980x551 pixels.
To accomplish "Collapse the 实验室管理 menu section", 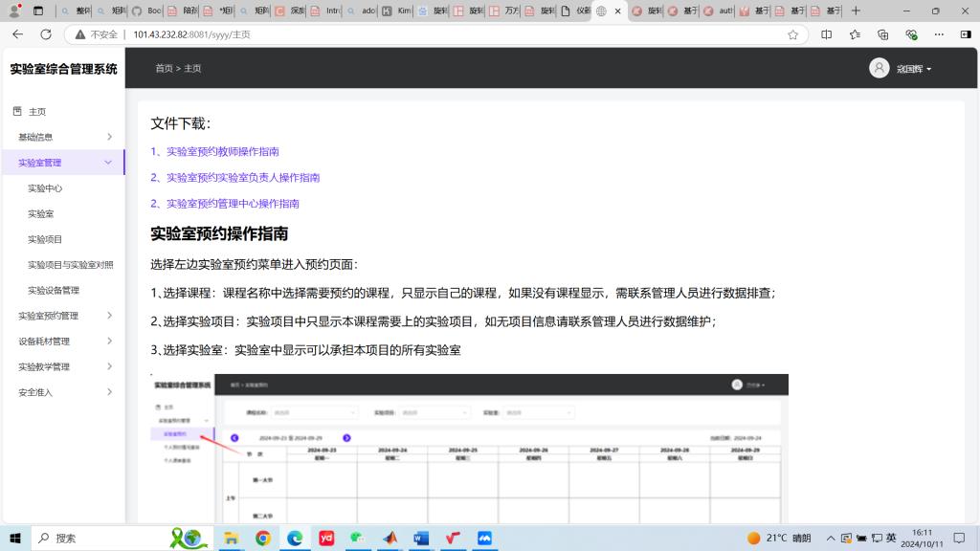I will (62, 163).
